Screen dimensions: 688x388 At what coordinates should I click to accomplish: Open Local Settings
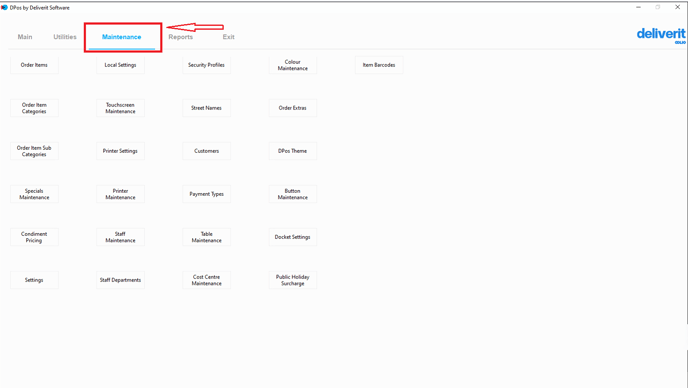(120, 65)
